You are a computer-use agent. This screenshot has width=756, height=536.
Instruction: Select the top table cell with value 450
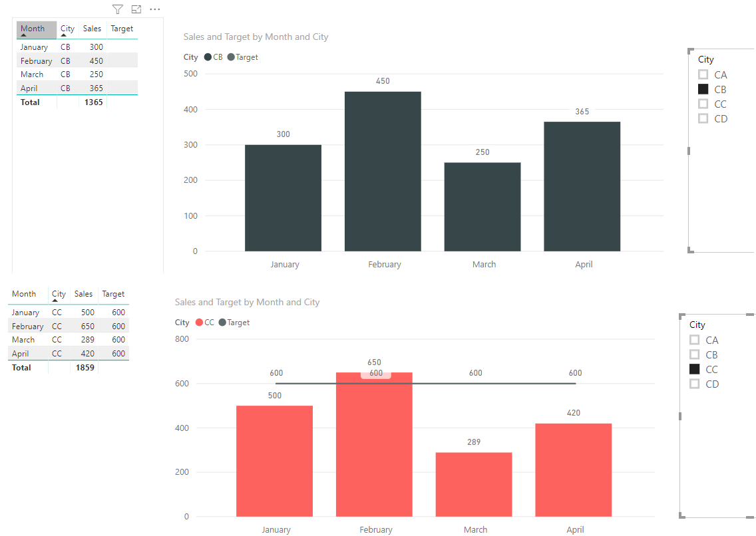coord(96,61)
